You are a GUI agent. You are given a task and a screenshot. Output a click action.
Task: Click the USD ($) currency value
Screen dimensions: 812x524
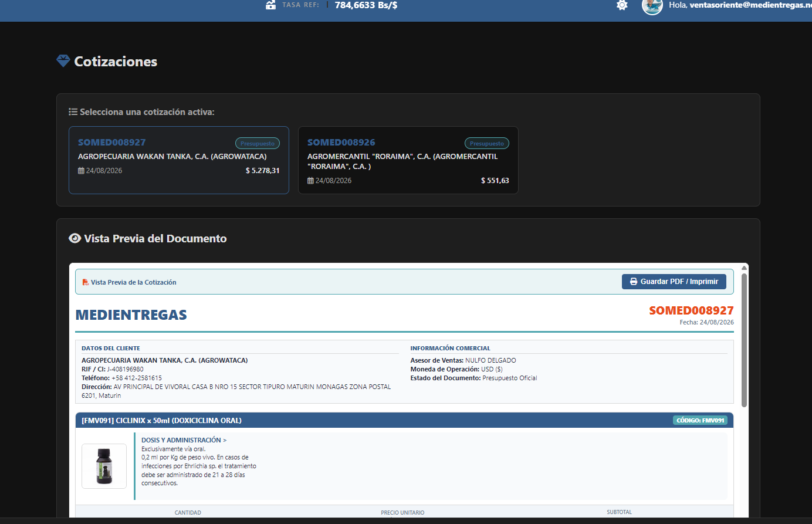492,370
